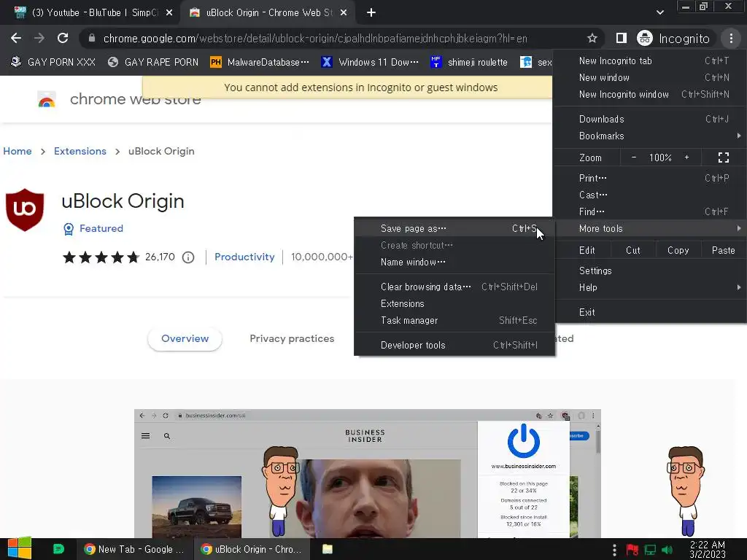The width and height of the screenshot is (747, 560).
Task: Select the Privacy practices tab
Action: tap(292, 338)
